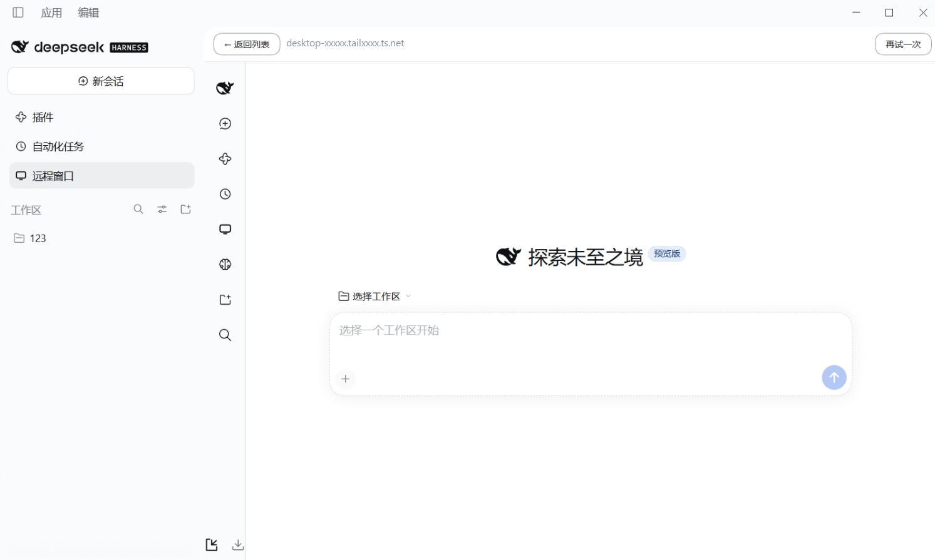Click 返回列表 back button
This screenshot has width=935, height=560.
[x=247, y=44]
